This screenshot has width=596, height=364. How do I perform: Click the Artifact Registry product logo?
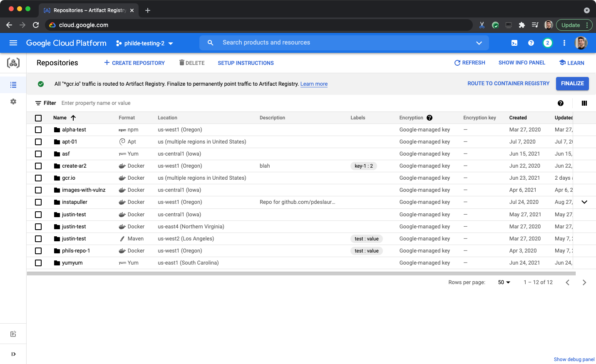click(x=13, y=63)
